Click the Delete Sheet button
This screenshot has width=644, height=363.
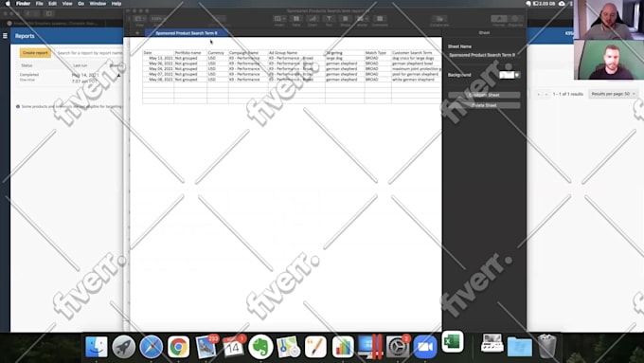pyautogui.click(x=484, y=105)
